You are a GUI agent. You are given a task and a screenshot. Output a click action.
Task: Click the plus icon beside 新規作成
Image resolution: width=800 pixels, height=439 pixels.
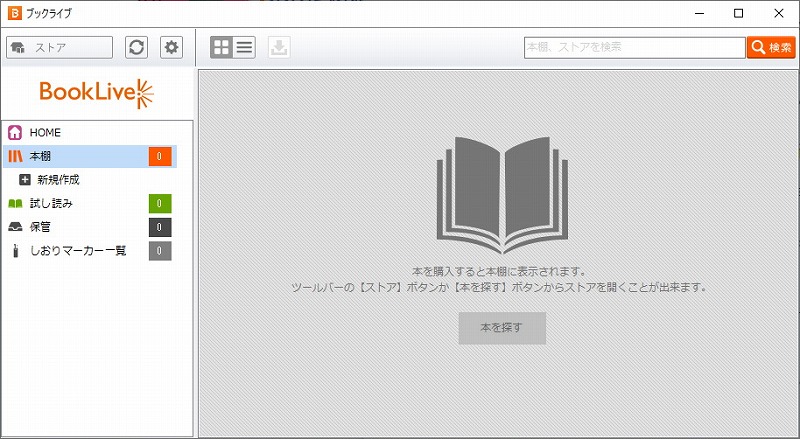[x=24, y=180]
